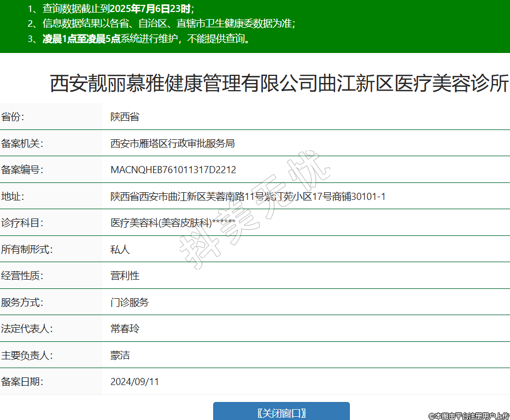Click the 门诊服务 service mode value
This screenshot has width=510, height=420.
(130, 302)
